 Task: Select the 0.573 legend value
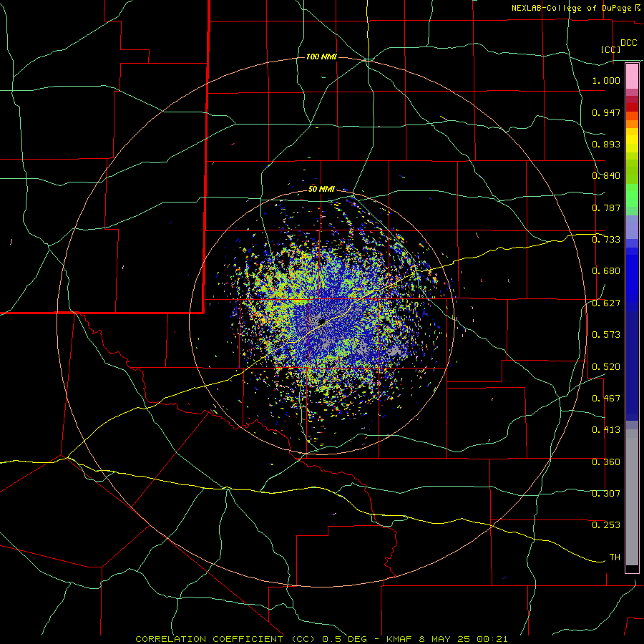(x=606, y=335)
